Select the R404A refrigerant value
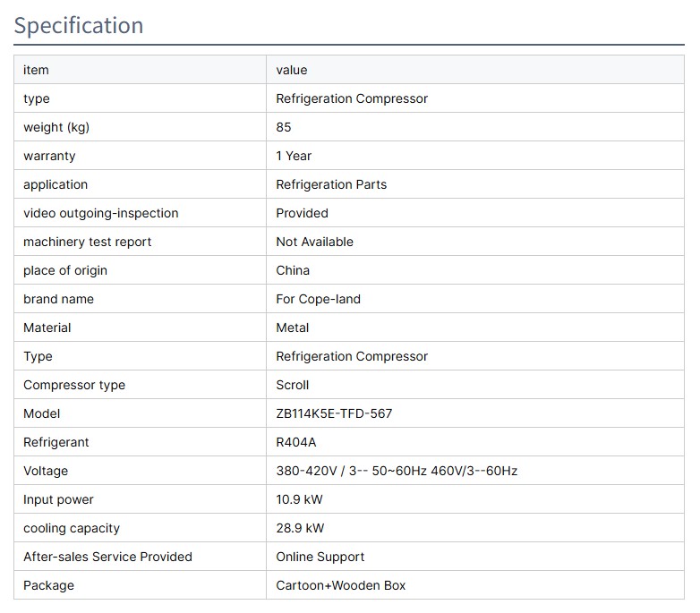 (x=295, y=442)
